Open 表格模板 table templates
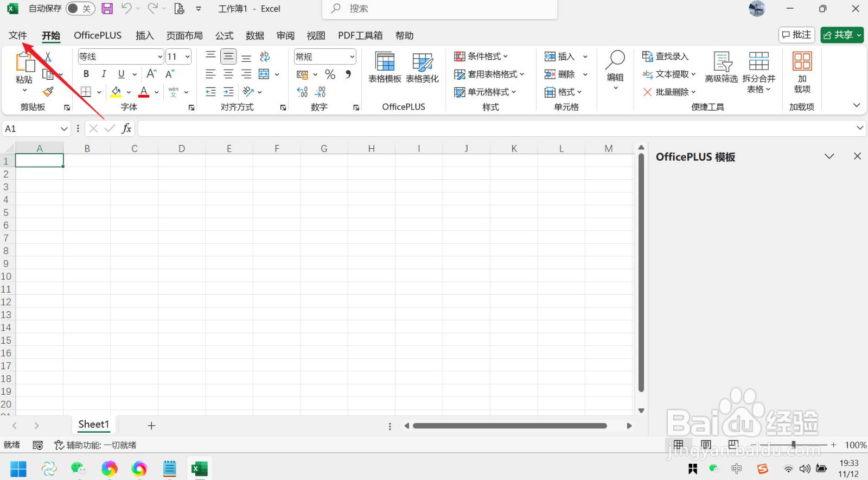Image resolution: width=868 pixels, height=480 pixels. [x=385, y=68]
